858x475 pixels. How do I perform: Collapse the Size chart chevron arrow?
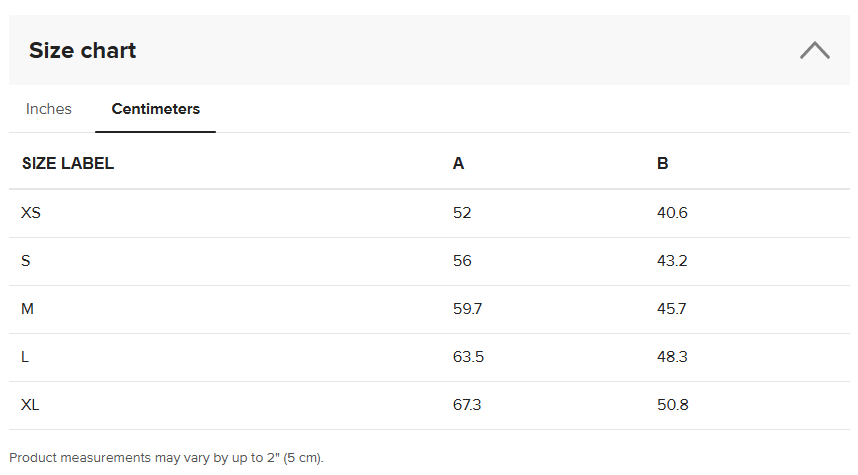[814, 50]
